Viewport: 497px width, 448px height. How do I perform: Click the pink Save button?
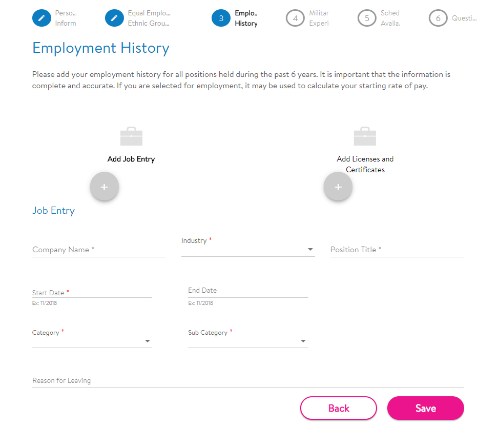(425, 408)
